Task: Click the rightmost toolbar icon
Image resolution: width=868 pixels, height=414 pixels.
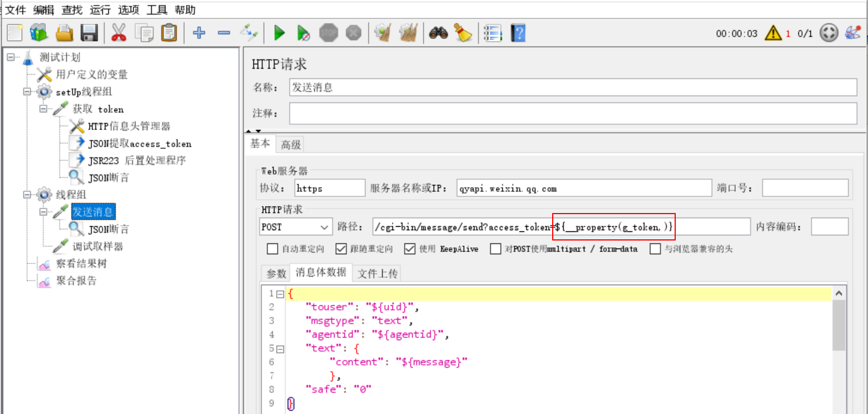Action: pos(853,33)
